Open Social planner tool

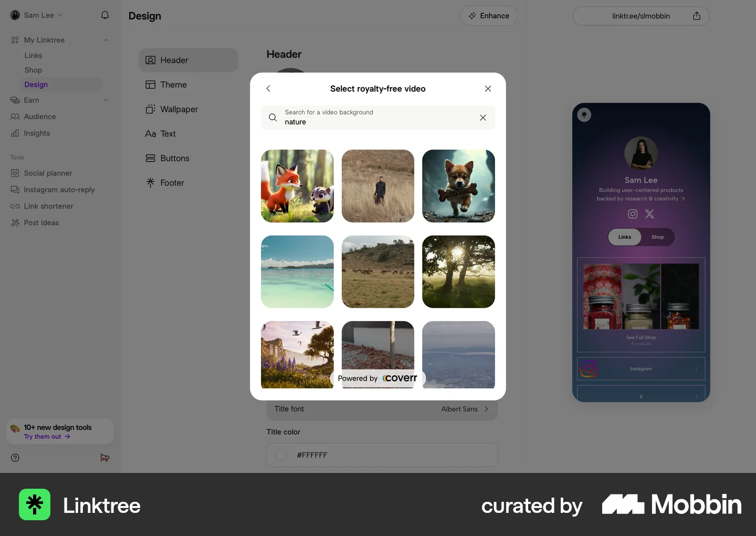(x=48, y=173)
